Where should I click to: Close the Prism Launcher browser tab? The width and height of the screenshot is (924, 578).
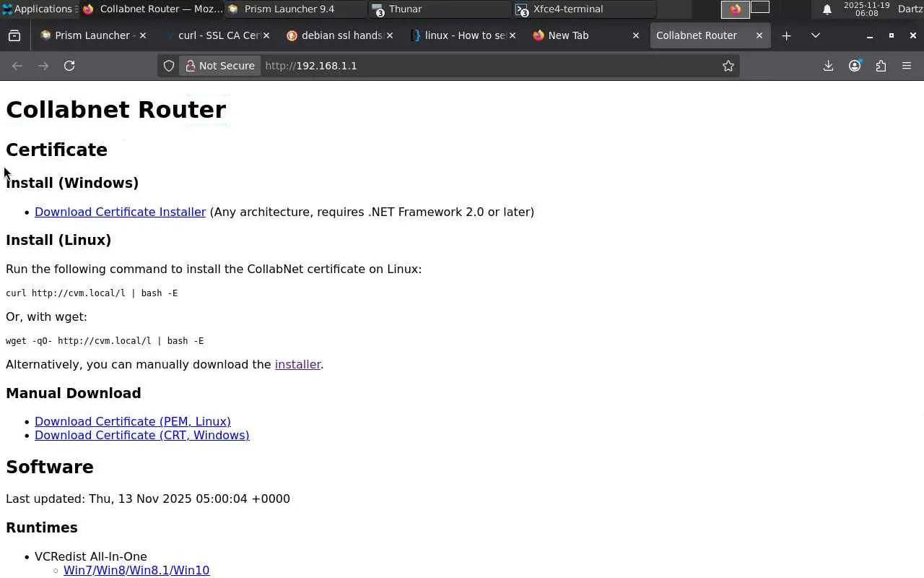point(143,35)
